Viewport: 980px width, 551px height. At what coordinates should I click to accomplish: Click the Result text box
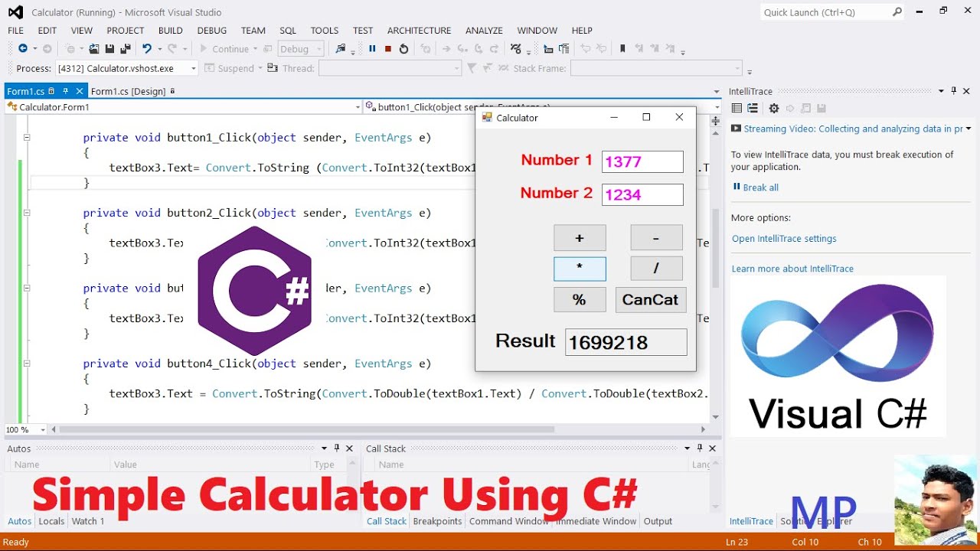pyautogui.click(x=626, y=342)
